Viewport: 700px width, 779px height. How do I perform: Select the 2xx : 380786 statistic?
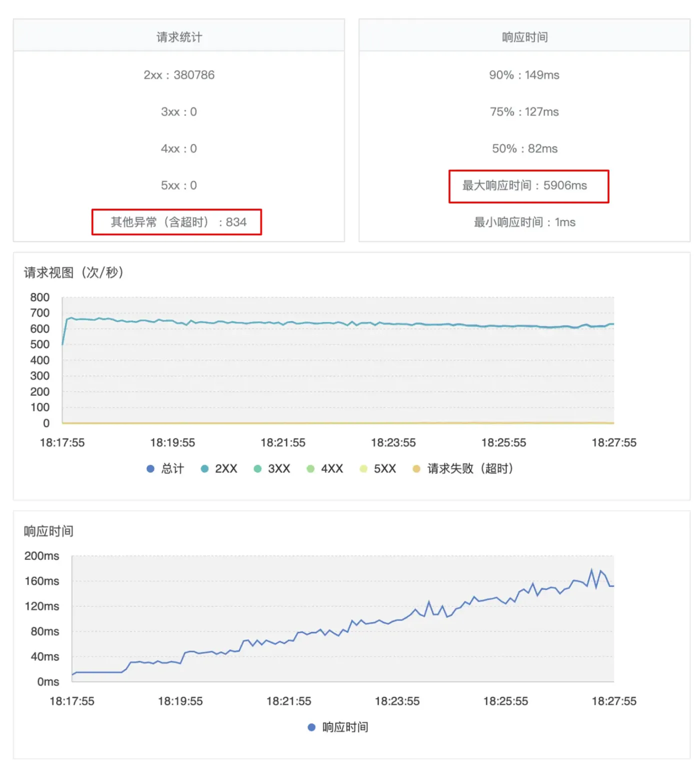pos(179,75)
